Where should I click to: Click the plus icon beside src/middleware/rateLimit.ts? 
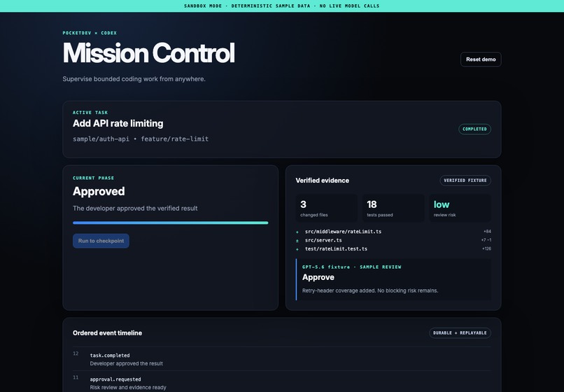(297, 232)
